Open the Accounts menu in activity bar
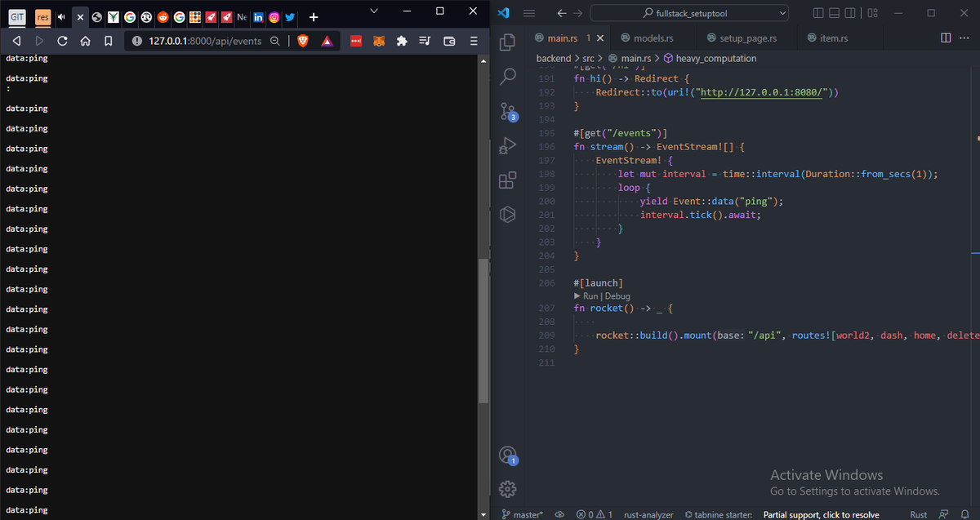Viewport: 980px width, 520px height. point(507,455)
